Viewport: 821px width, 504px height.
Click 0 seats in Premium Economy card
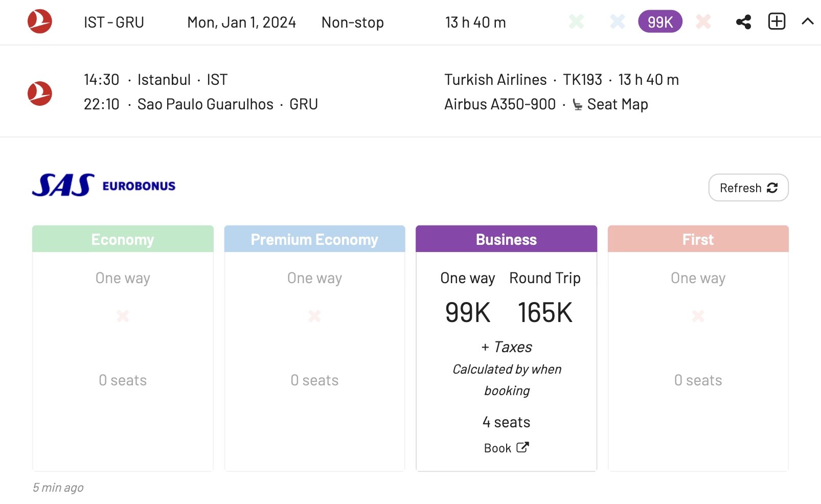point(314,380)
